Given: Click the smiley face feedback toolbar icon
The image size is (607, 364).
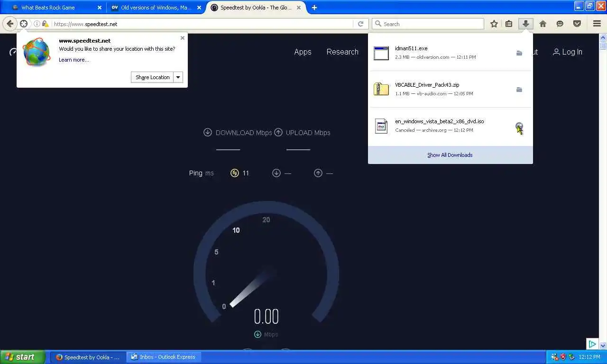Looking at the screenshot, I should click(x=560, y=24).
